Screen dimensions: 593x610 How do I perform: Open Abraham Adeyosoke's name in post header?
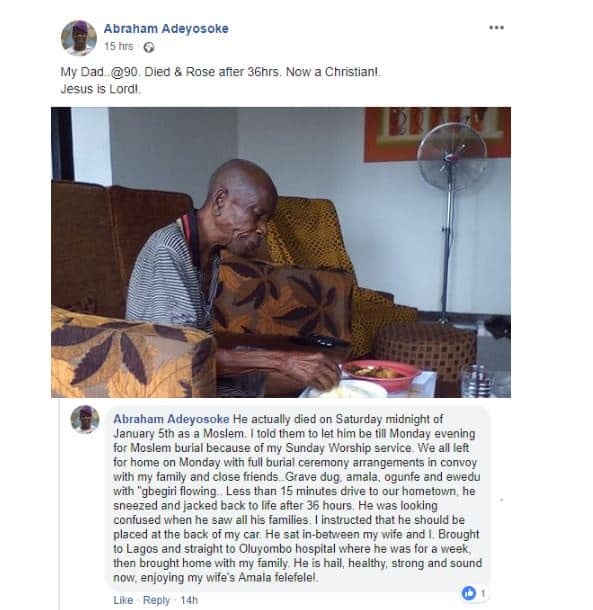click(166, 29)
